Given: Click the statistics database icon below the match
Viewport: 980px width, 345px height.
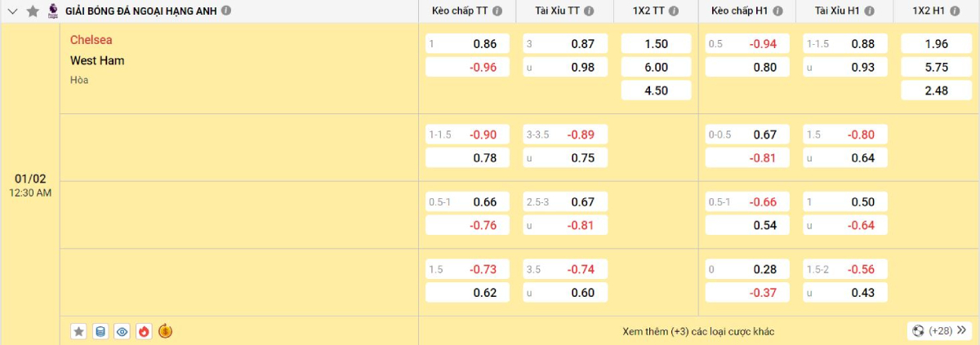Looking at the screenshot, I should pos(100,331).
